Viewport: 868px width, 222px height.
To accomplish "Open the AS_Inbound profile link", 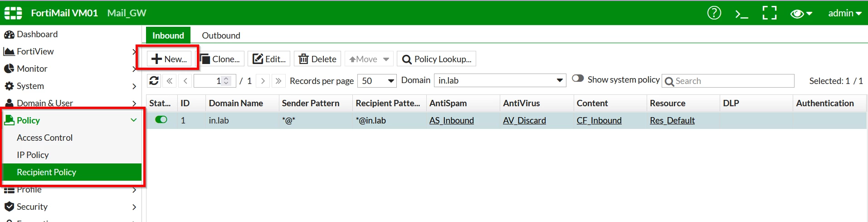I will 452,120.
